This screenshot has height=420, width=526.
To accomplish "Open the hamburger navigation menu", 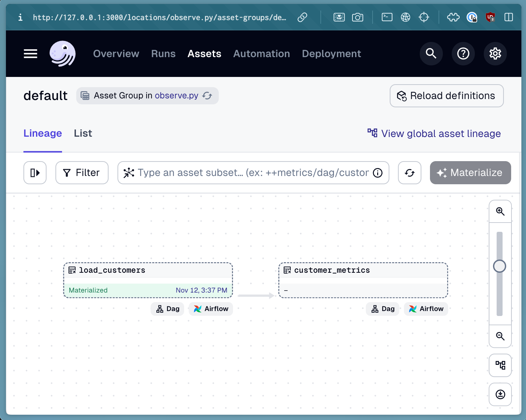I will pos(30,53).
